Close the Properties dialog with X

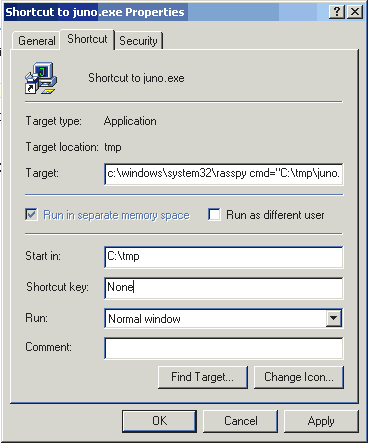click(x=355, y=12)
